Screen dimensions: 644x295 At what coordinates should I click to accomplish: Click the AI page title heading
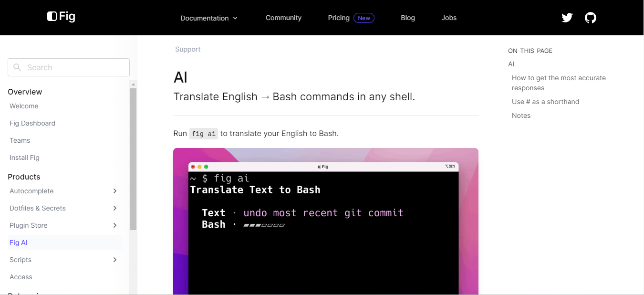click(x=180, y=77)
